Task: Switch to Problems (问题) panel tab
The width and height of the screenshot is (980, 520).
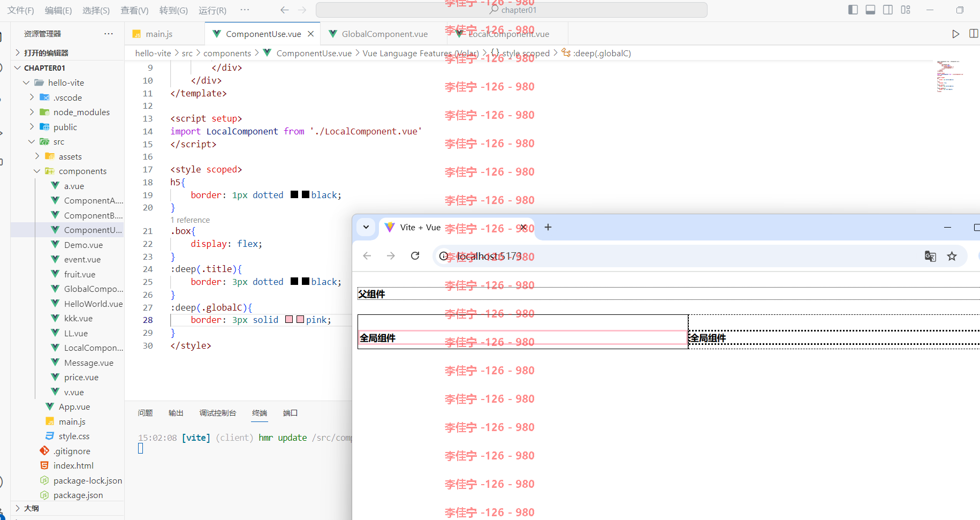Action: pyautogui.click(x=145, y=413)
